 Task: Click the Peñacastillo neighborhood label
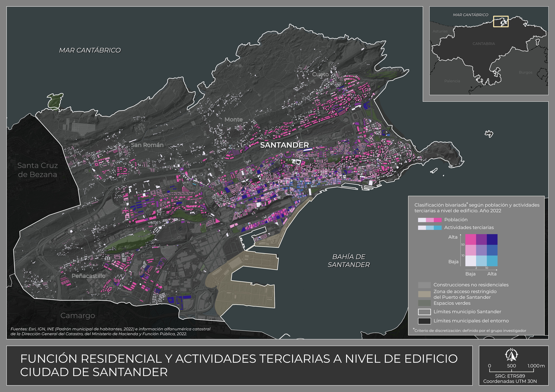tap(89, 276)
